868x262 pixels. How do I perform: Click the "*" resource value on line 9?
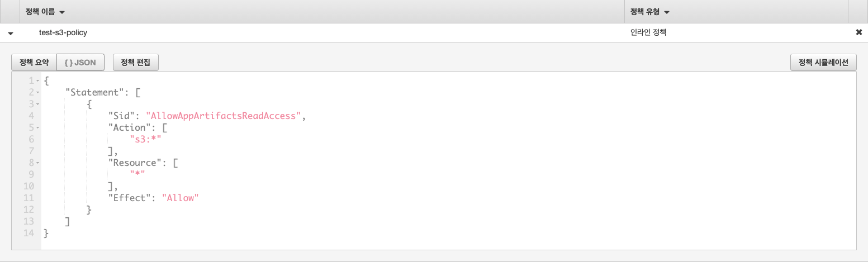(137, 174)
